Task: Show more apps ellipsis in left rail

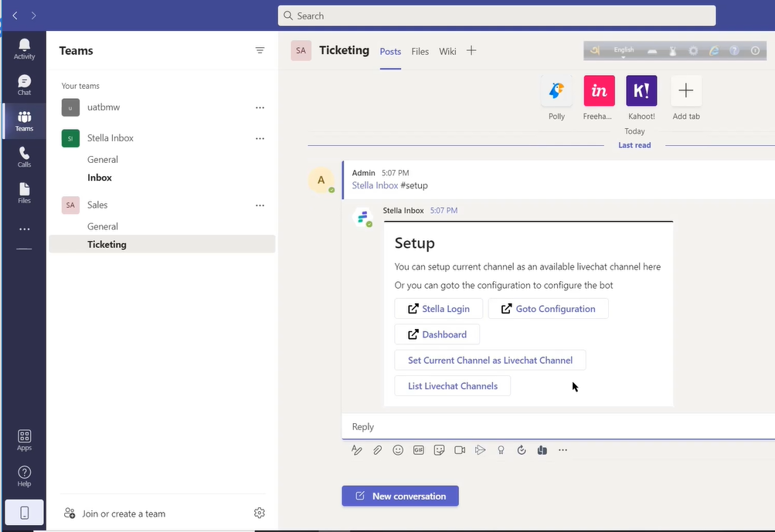Action: click(x=24, y=229)
